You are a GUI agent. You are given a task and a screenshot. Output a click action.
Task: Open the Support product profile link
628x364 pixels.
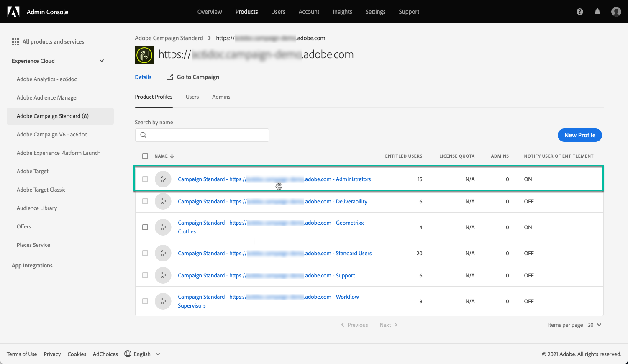coord(267,275)
